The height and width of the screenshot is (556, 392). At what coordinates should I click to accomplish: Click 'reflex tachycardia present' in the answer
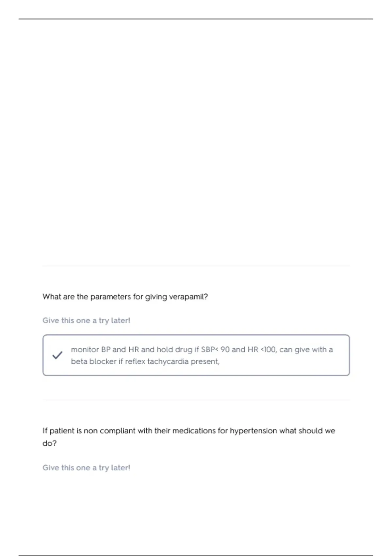tap(172, 361)
